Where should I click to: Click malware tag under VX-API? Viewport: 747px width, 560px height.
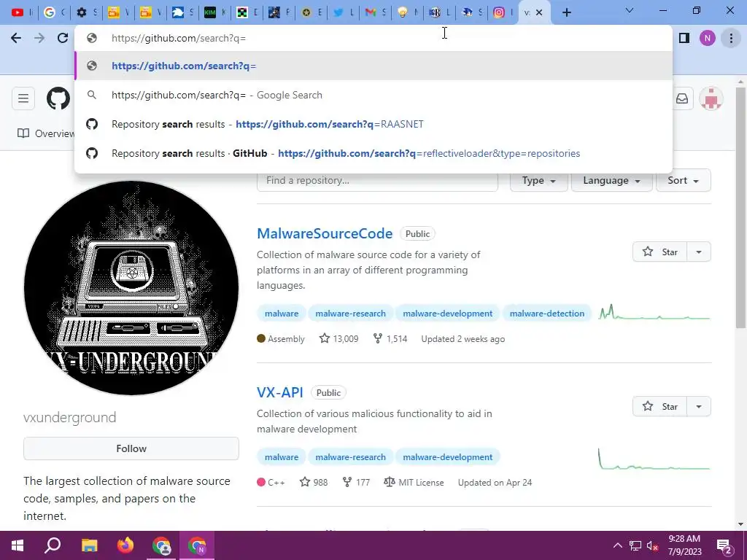click(282, 457)
